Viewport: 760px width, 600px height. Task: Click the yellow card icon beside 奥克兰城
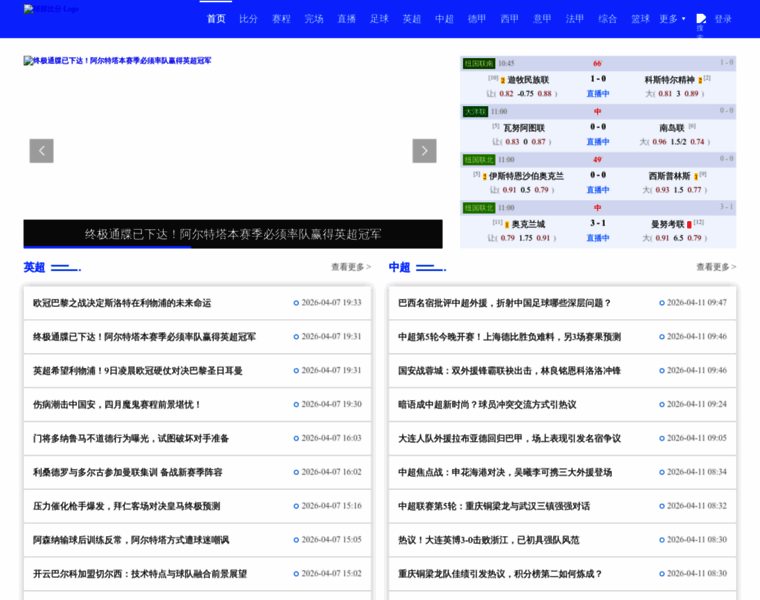pos(507,224)
